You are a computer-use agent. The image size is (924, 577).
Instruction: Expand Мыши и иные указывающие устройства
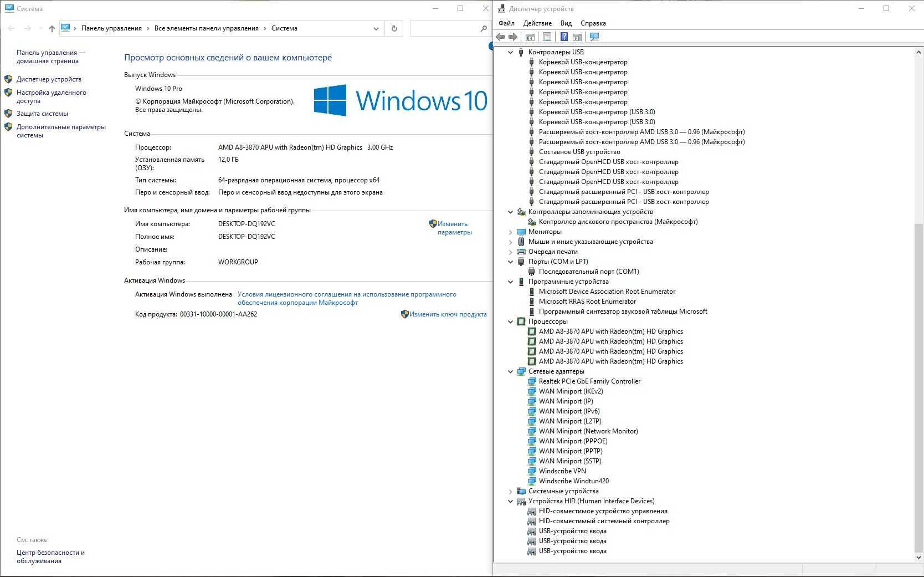pyautogui.click(x=511, y=242)
